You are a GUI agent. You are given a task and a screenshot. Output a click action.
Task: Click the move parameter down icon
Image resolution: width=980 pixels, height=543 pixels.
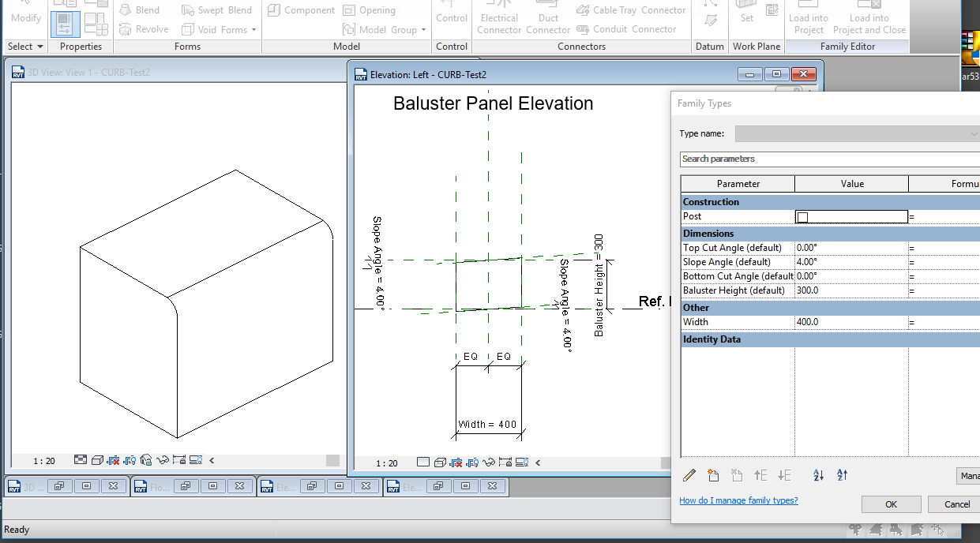784,475
